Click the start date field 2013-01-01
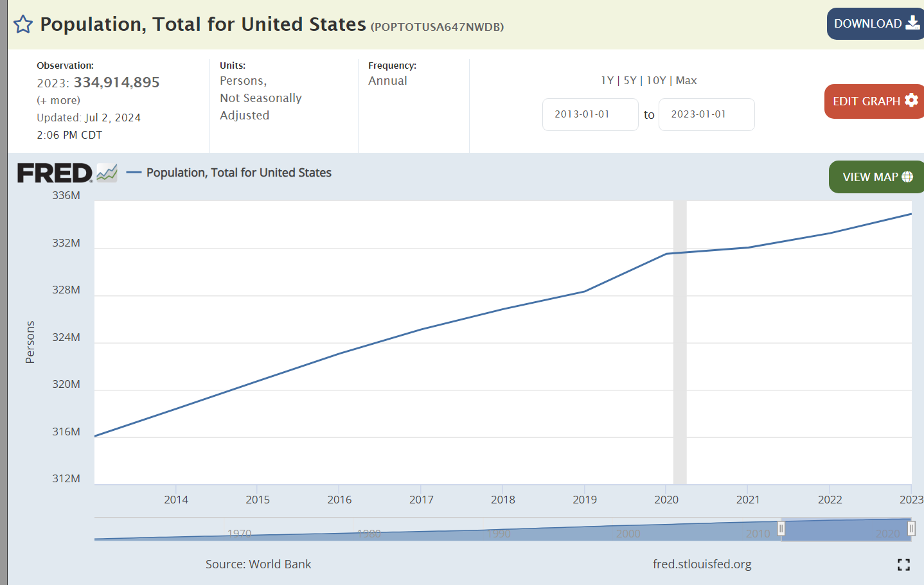 pyautogui.click(x=590, y=114)
